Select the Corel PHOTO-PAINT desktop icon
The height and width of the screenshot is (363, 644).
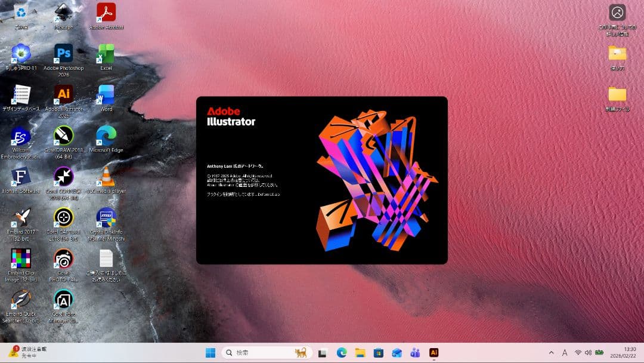point(63,259)
